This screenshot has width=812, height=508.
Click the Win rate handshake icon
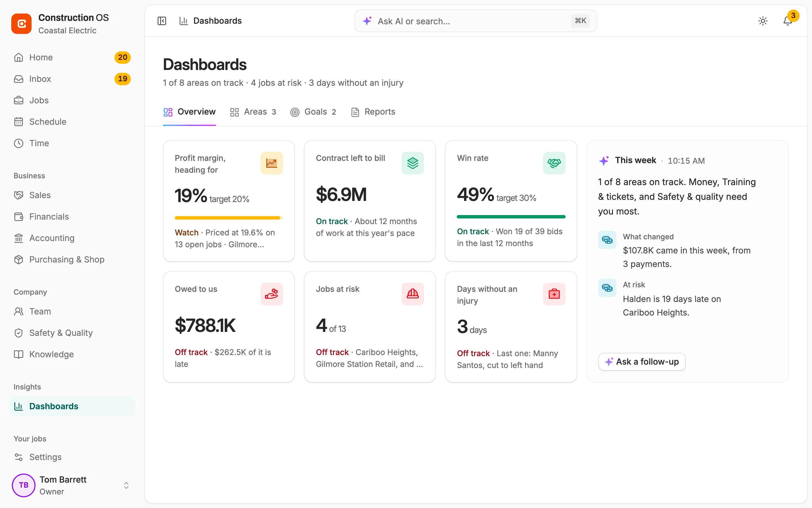(x=554, y=163)
